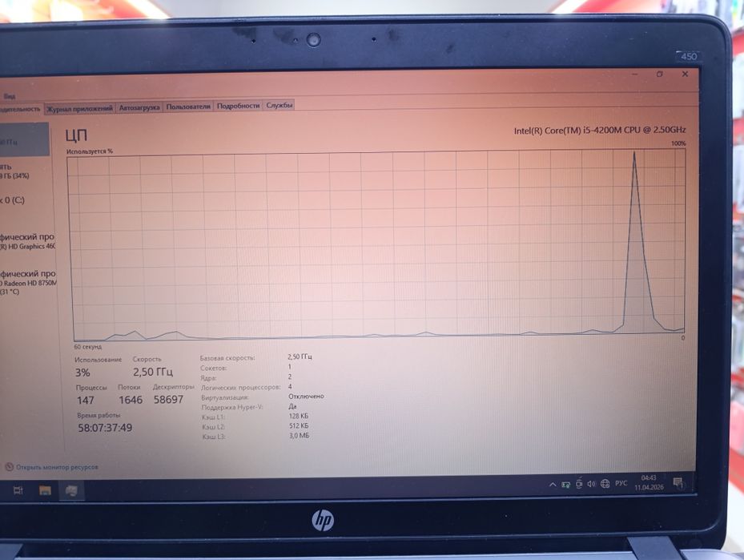Switch to the Журнал приложений tab
Screen dimensions: 744x560
point(80,108)
